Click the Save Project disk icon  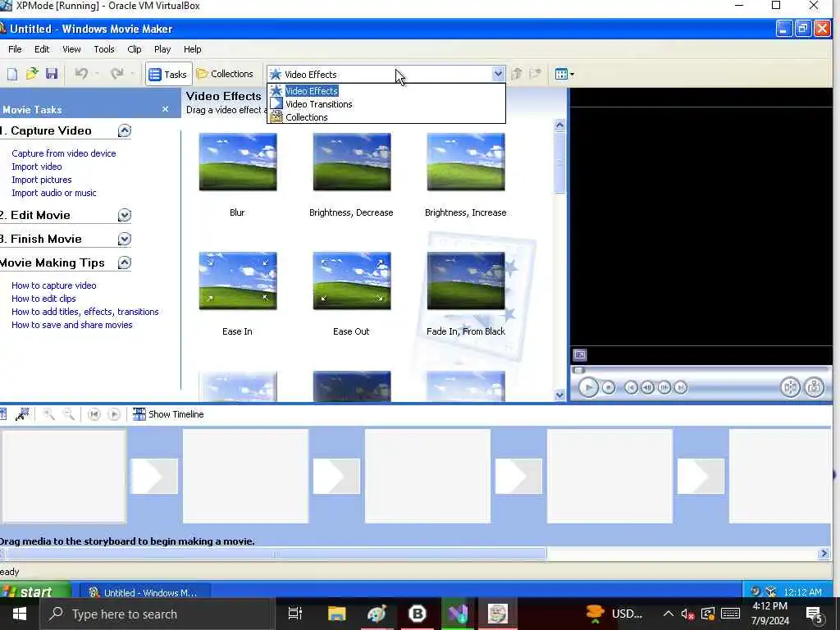click(52, 74)
